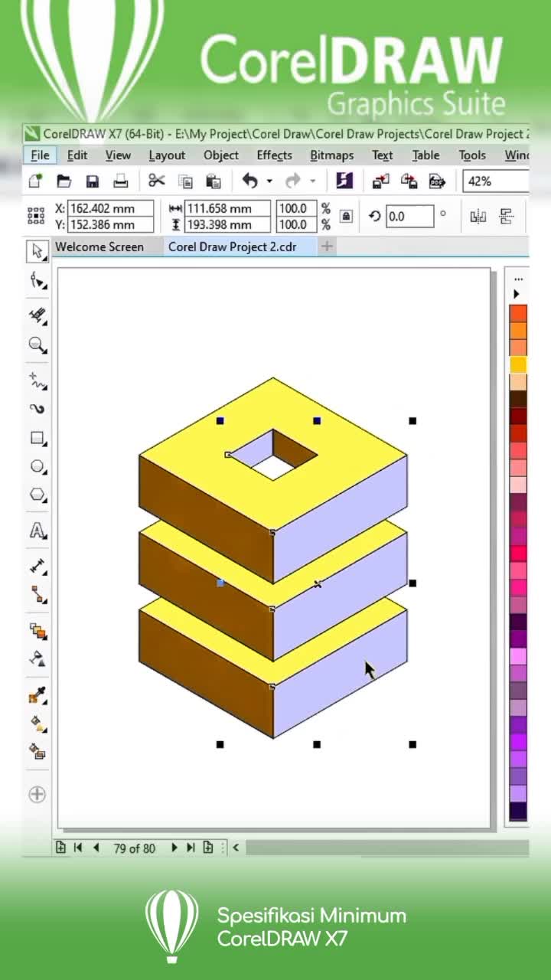Select the Rectangle tool
The image size is (551, 980).
point(37,438)
